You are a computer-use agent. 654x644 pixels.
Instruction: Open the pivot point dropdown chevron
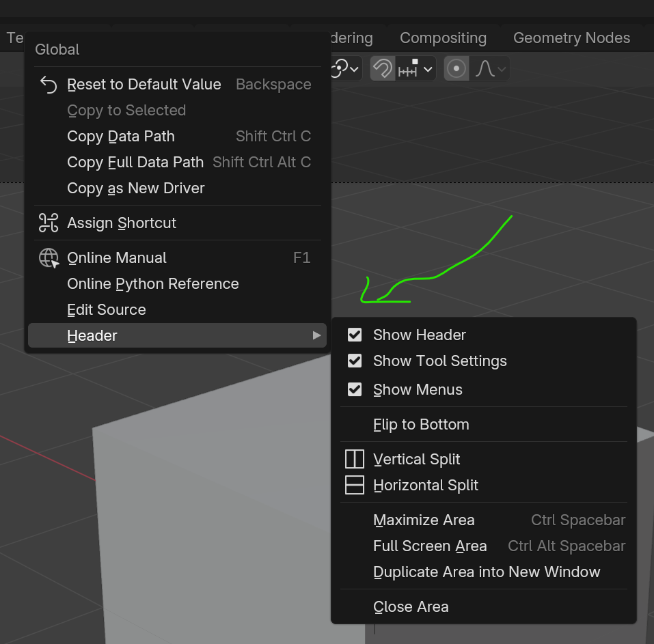(x=354, y=69)
